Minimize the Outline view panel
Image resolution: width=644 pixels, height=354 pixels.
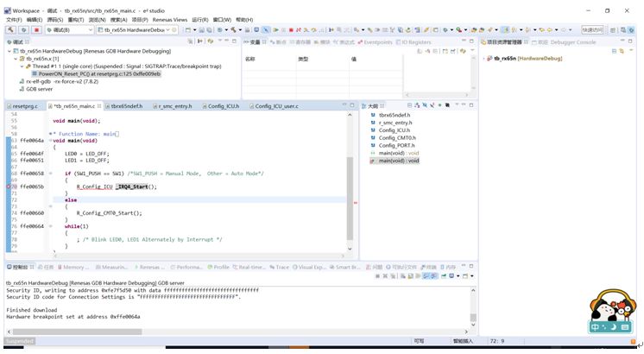(x=464, y=105)
